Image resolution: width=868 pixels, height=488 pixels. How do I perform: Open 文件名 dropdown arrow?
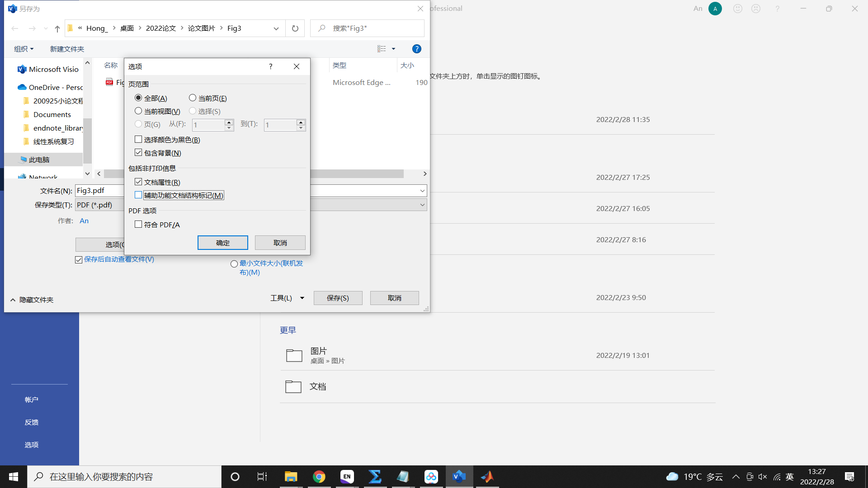pos(422,191)
